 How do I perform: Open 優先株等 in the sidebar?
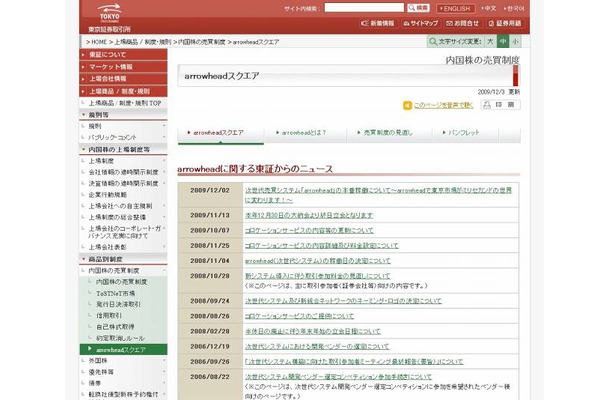tap(101, 372)
